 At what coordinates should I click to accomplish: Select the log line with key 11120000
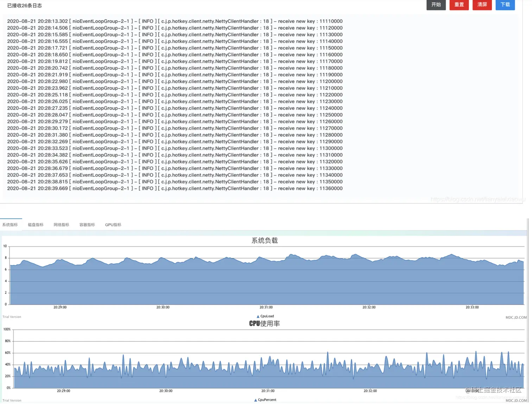[x=175, y=28]
